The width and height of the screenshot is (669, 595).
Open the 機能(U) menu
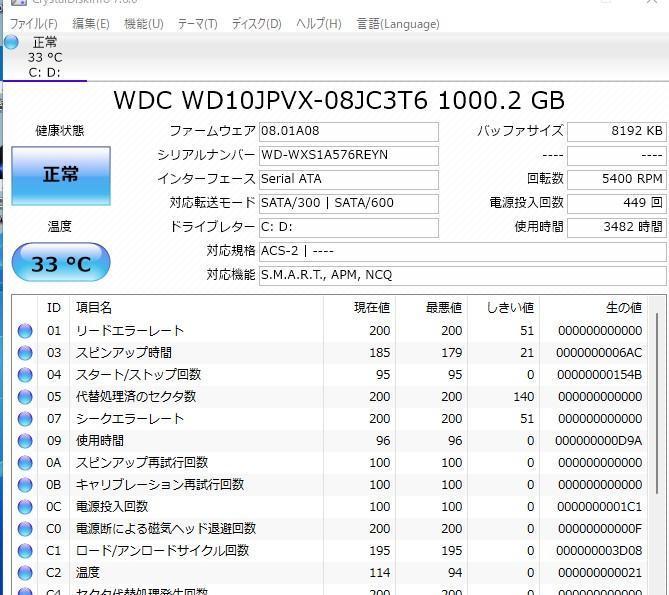144,24
